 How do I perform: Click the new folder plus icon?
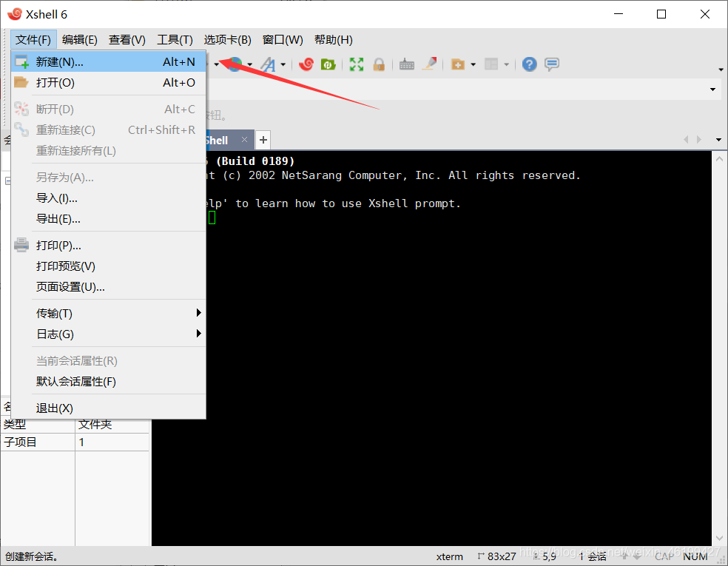point(458,64)
